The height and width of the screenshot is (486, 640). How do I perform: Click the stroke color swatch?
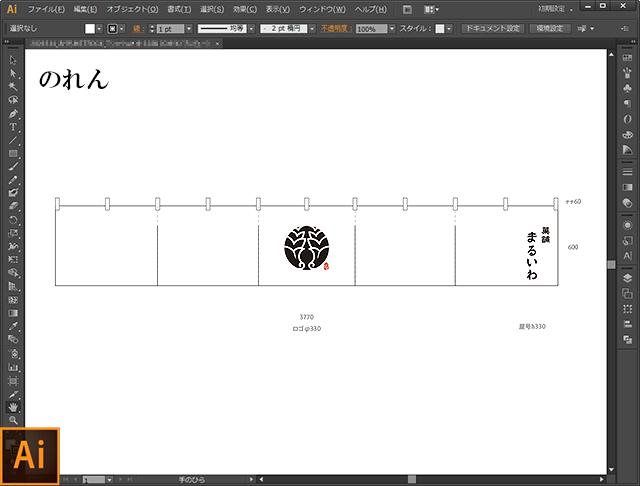[x=112, y=29]
